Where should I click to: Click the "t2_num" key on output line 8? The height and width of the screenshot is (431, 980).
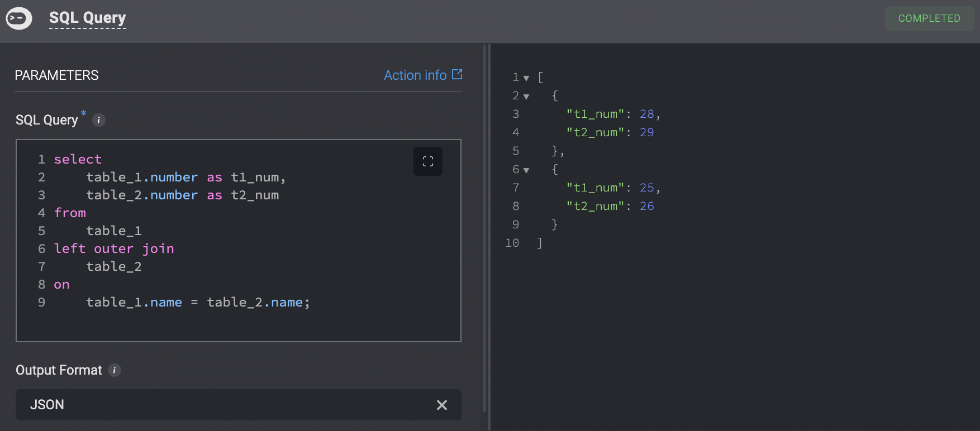pyautogui.click(x=595, y=206)
